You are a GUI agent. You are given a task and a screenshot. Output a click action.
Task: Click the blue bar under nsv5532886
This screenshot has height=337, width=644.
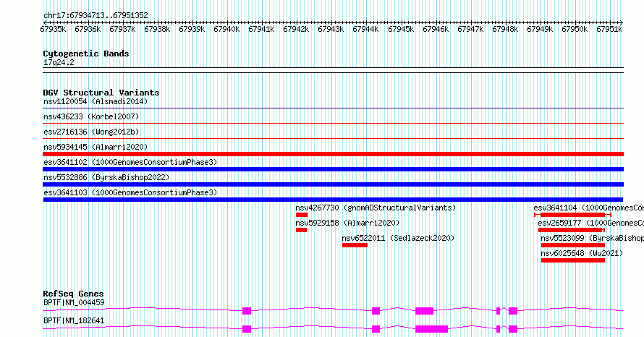click(x=333, y=184)
